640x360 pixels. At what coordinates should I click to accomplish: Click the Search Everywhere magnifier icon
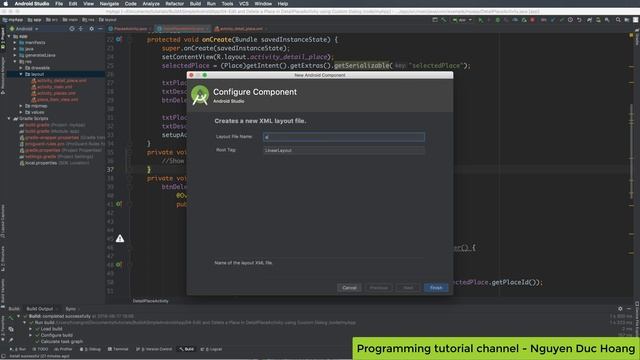click(618, 20)
